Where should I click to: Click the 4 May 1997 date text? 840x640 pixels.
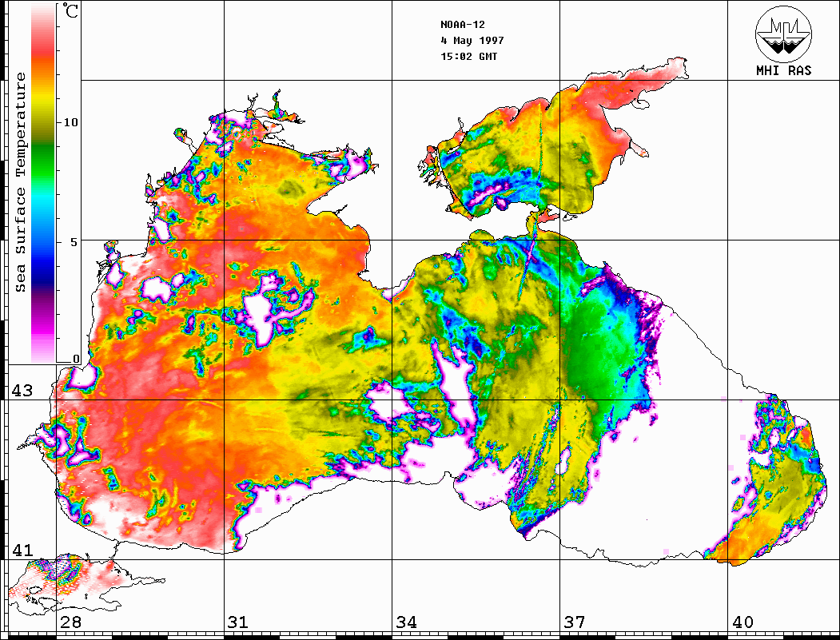472,40
